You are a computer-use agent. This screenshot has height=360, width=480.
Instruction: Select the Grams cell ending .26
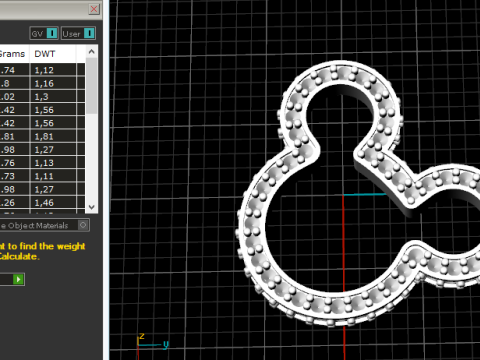pyautogui.click(x=14, y=202)
